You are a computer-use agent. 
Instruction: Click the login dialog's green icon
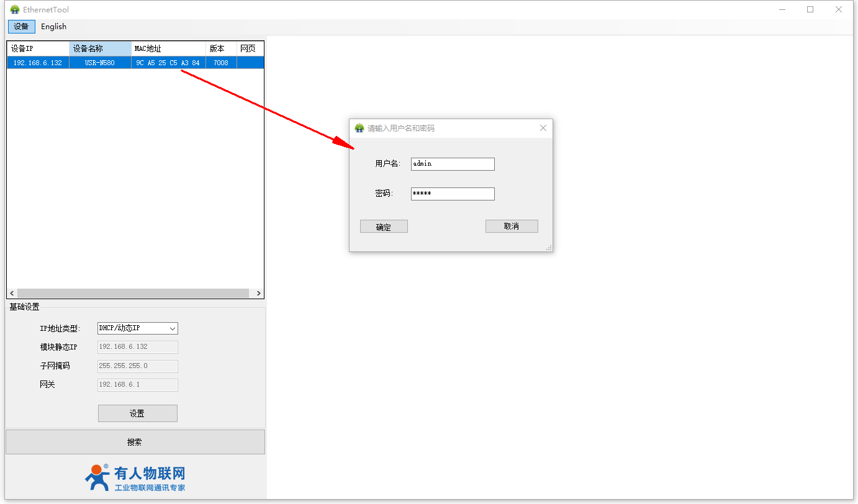tap(359, 128)
